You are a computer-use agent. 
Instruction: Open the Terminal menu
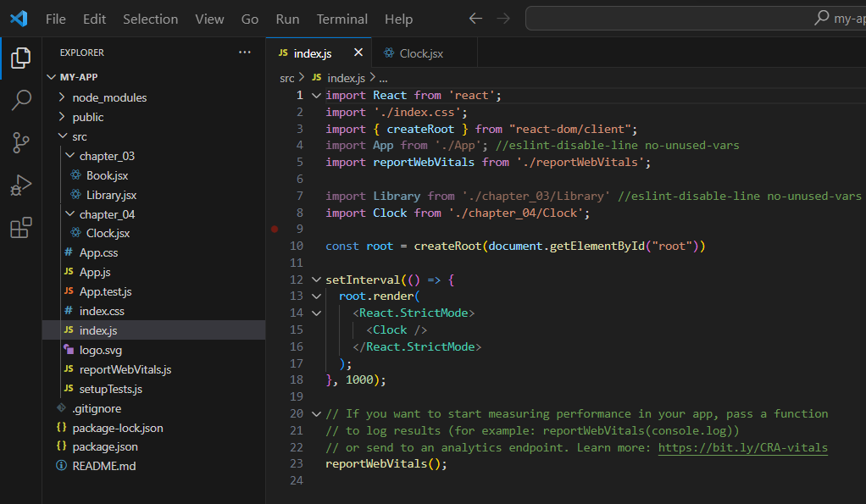pos(341,19)
